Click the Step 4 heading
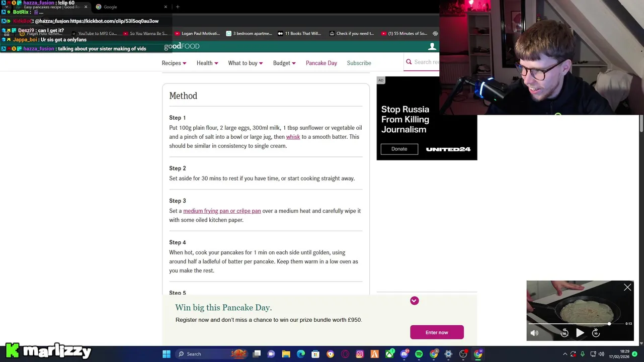Screen dimensions: 644x362 (x=178, y=242)
